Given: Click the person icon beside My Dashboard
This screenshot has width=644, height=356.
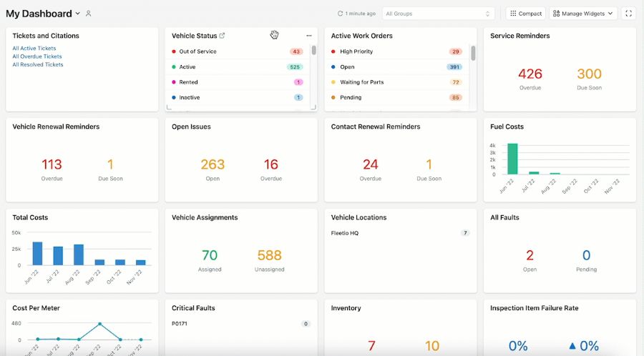Looking at the screenshot, I should [88, 14].
